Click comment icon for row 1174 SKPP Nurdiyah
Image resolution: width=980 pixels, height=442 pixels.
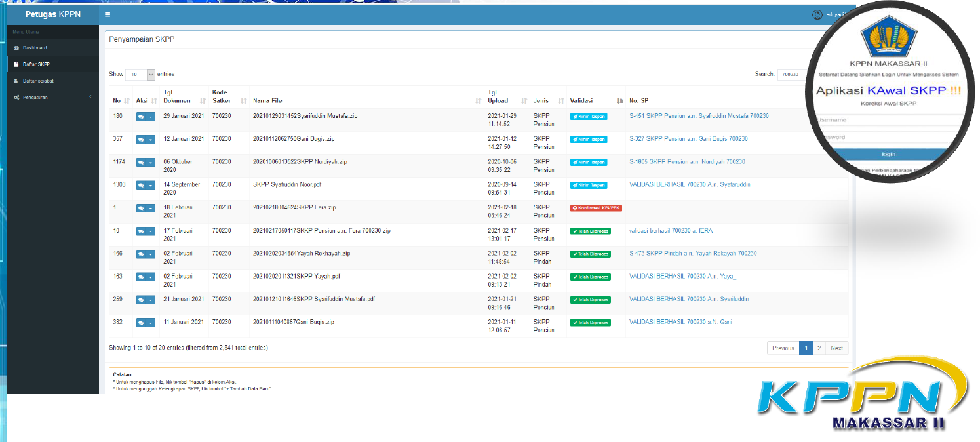click(x=142, y=163)
